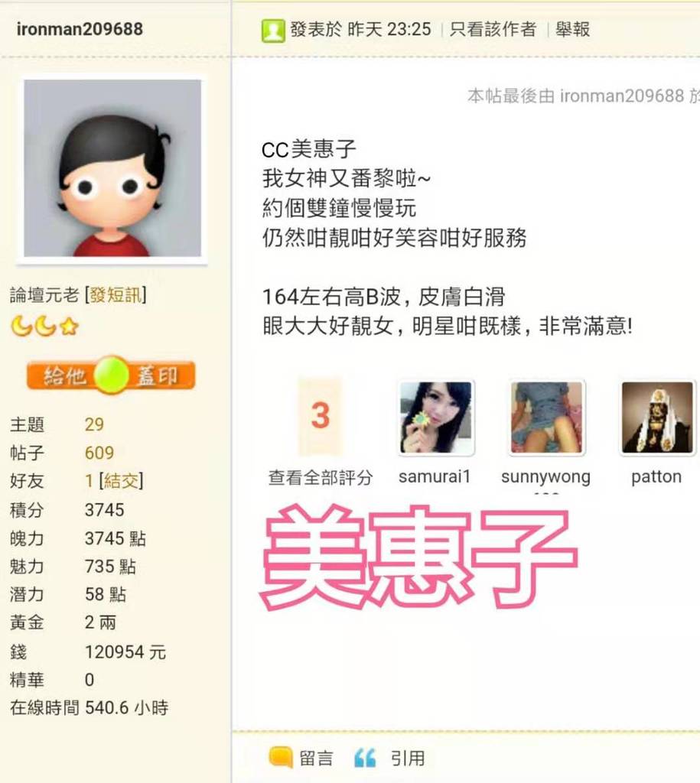Open patton's avatar thumbnail
The height and width of the screenshot is (783, 700).
(x=657, y=417)
